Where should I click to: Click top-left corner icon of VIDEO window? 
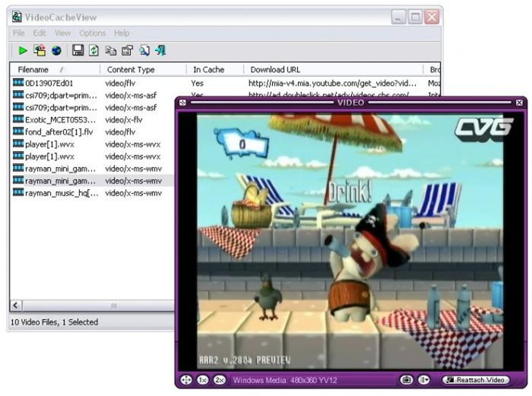pyautogui.click(x=183, y=102)
